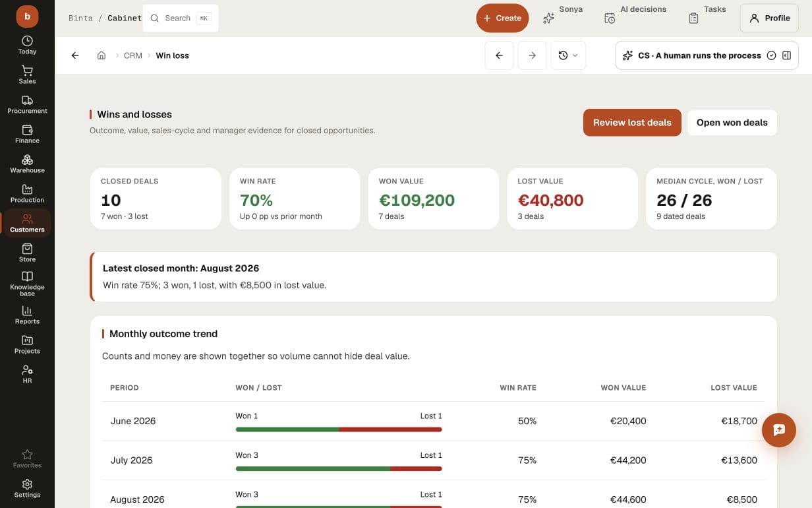Click the Median cycle 26 / 26 card

[x=712, y=199]
